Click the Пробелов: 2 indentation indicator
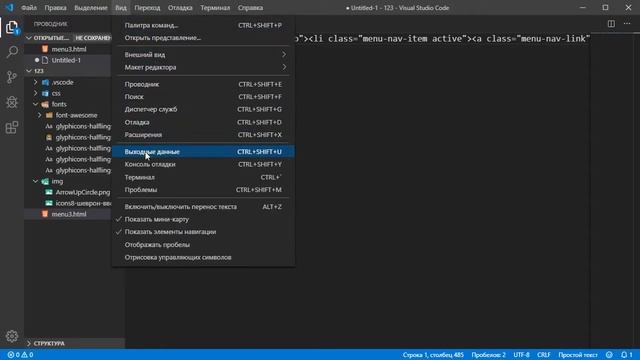 (489, 355)
